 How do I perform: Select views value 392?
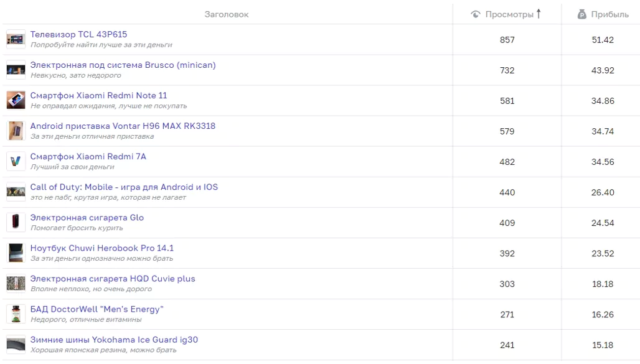507,254
